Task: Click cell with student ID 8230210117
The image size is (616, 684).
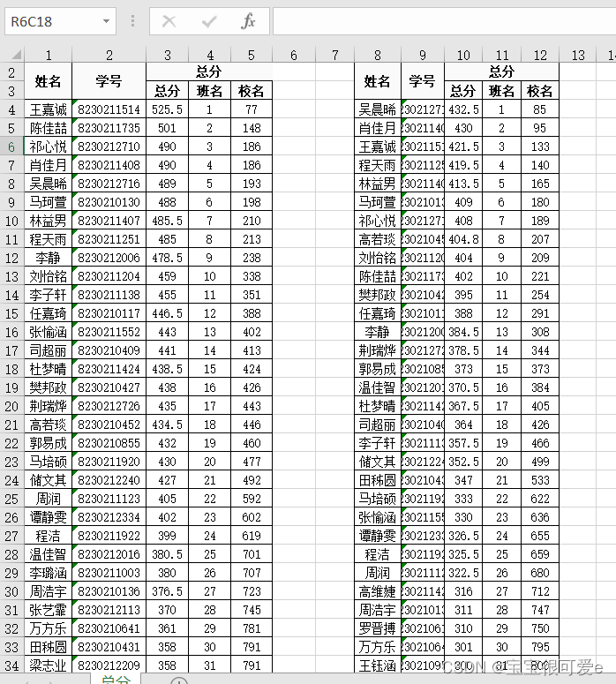Action: tap(109, 313)
